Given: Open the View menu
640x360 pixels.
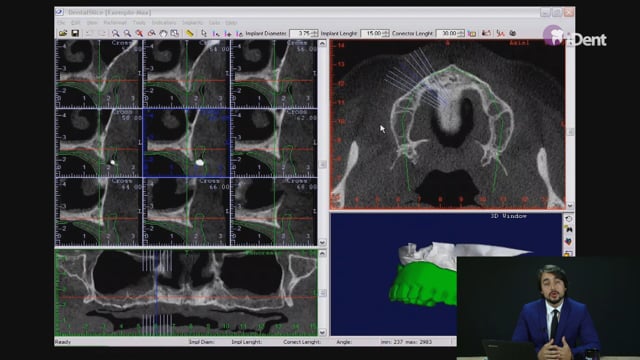Looking at the screenshot, I should (92, 22).
